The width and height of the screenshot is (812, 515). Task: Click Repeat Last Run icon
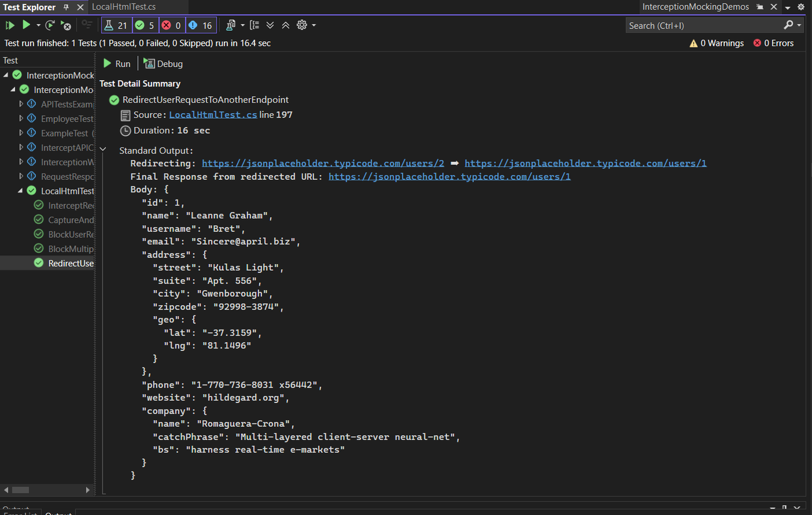point(50,25)
